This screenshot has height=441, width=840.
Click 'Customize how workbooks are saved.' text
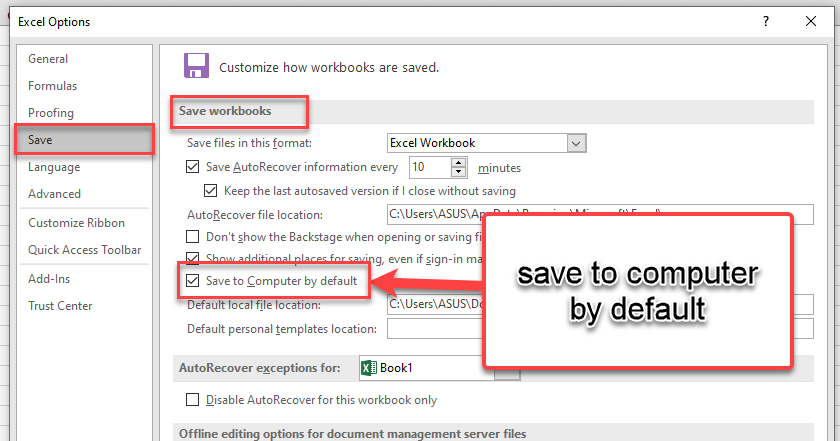(x=329, y=68)
